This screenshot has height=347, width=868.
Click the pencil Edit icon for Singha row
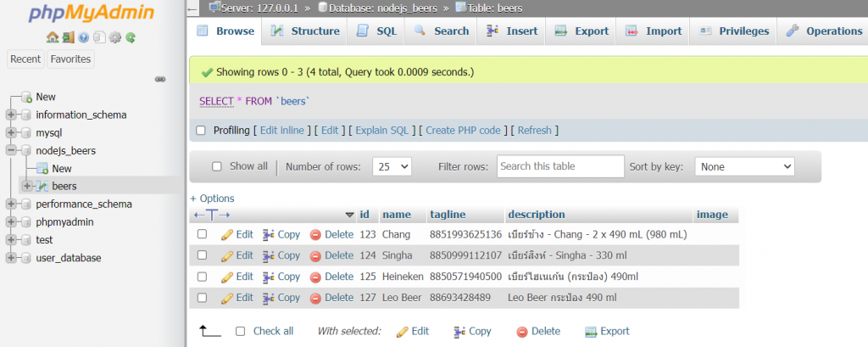227,256
